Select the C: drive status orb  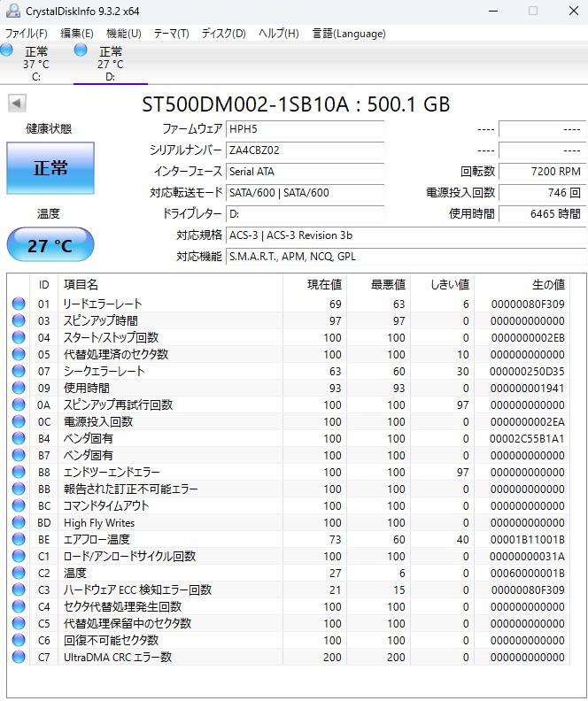(x=7, y=50)
